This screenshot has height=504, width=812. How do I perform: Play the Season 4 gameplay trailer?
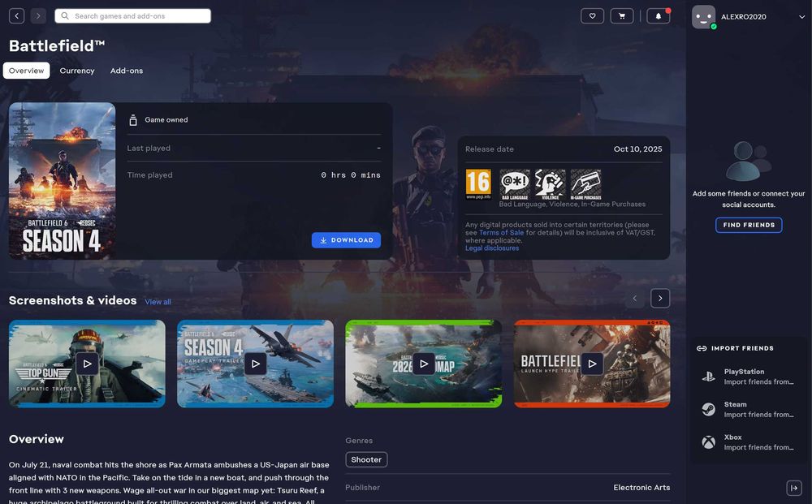pos(255,364)
